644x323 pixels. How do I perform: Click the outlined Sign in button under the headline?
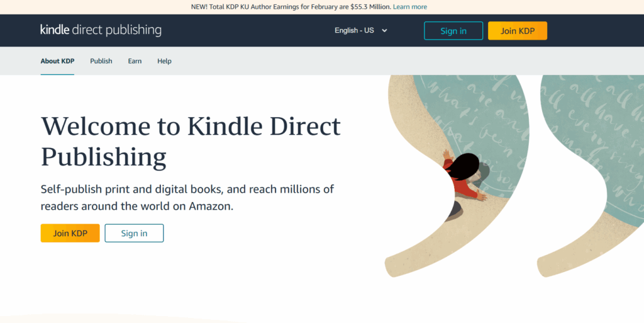tap(135, 233)
